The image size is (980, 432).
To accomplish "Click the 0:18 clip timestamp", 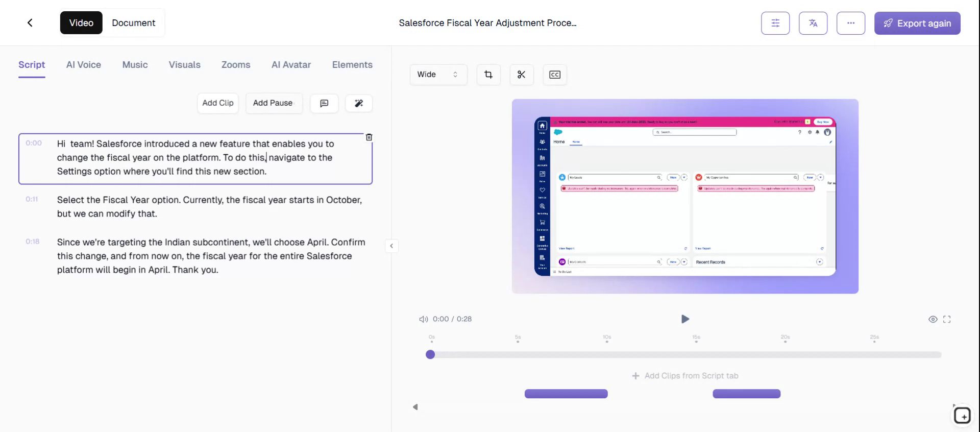I will [x=32, y=242].
